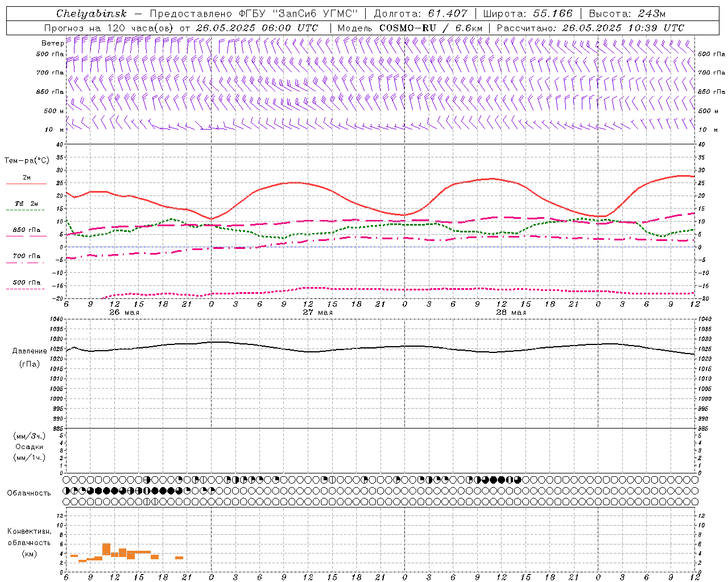The width and height of the screenshot is (728, 582).
Task: Click the Td 2м dew point legend entry
Action: tap(27, 203)
